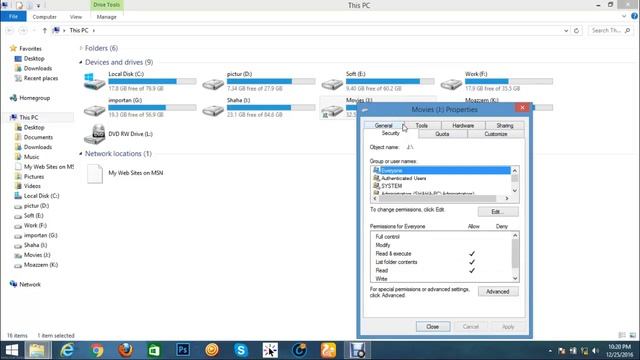This screenshot has width=640, height=360.
Task: Launch Firefox from taskbar
Action: coord(126,350)
